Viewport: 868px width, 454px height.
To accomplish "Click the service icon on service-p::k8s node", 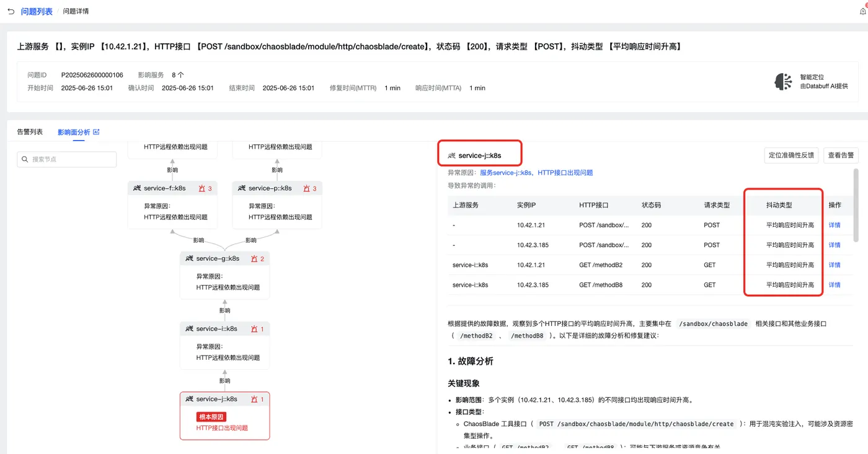I will pos(242,188).
